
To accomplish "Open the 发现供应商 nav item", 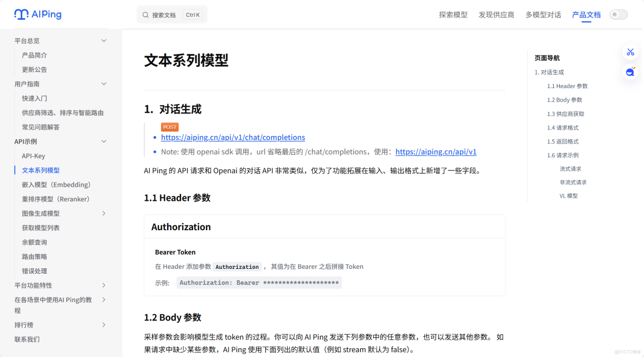I will click(496, 15).
